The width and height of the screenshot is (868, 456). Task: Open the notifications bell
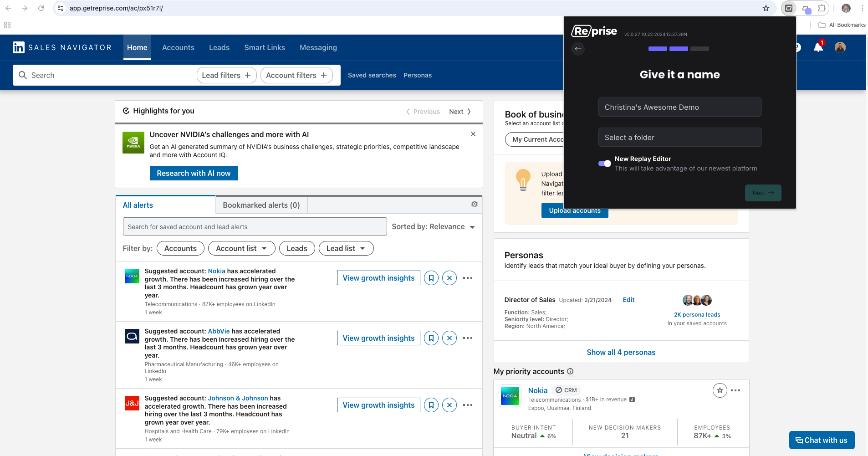point(818,47)
